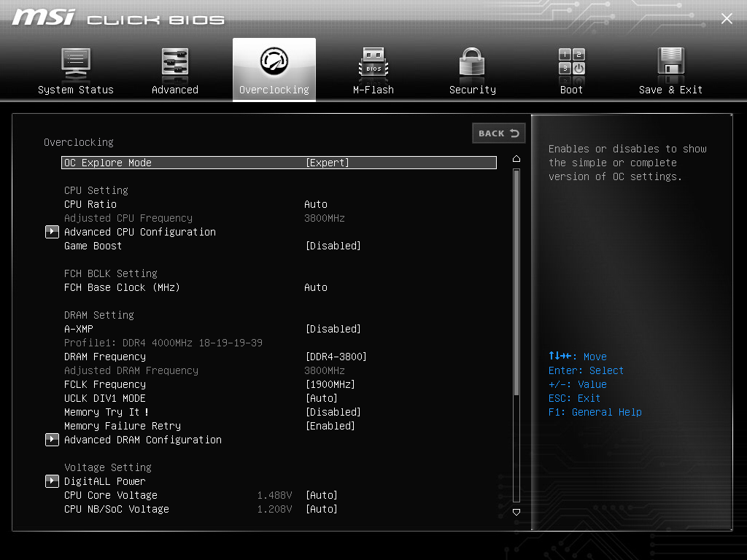This screenshot has height=560, width=747.
Task: Select the CPU Ratio Auto value
Action: pyautogui.click(x=316, y=204)
